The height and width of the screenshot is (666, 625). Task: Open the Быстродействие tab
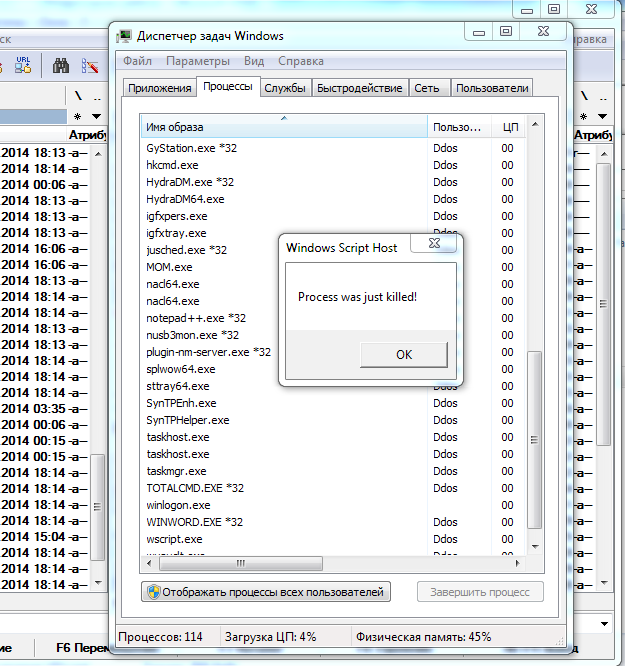point(359,88)
